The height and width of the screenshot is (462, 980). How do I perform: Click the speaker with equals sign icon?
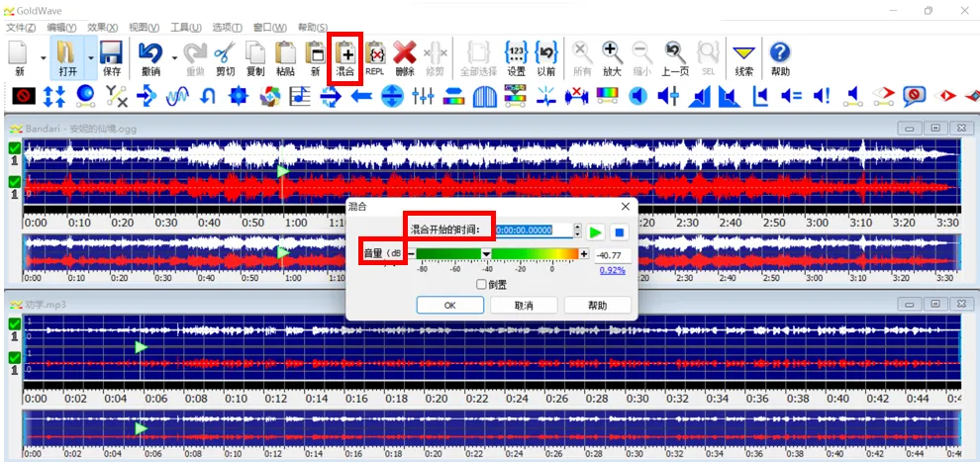(791, 96)
